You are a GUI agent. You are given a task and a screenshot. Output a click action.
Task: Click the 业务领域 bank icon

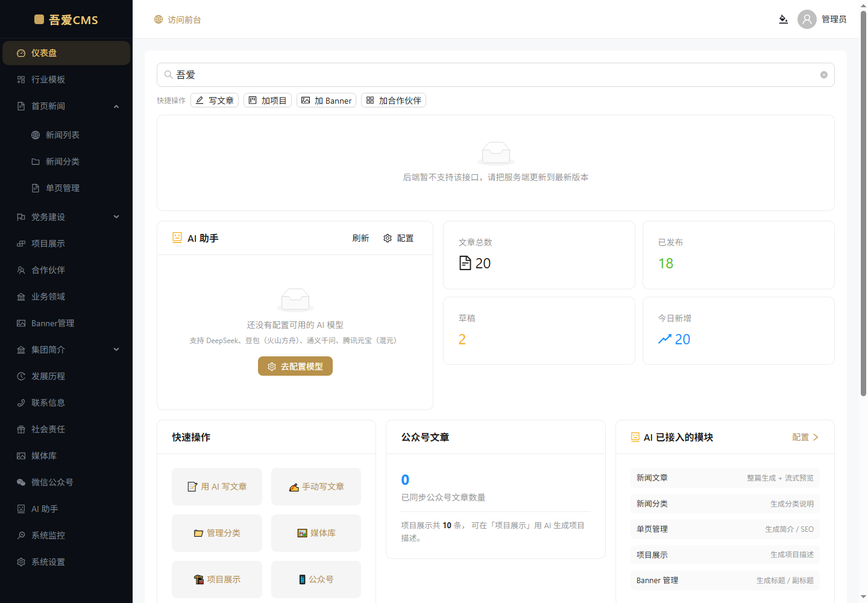(21, 297)
